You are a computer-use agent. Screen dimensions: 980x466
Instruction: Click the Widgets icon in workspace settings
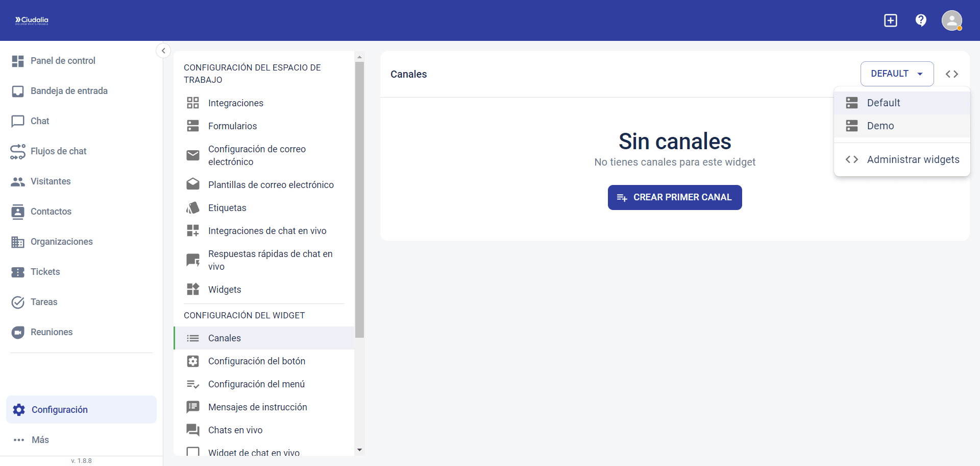pos(193,289)
